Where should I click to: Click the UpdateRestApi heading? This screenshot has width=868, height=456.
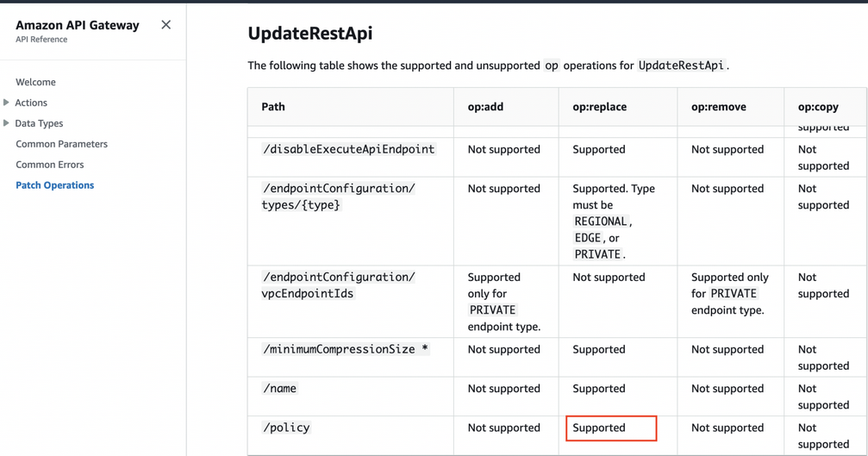click(310, 34)
